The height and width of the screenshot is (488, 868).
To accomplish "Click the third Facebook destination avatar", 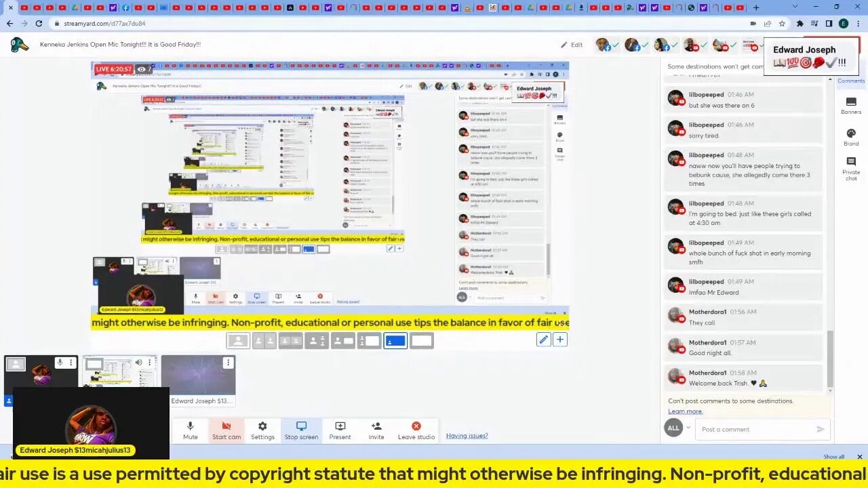I will coord(663,45).
